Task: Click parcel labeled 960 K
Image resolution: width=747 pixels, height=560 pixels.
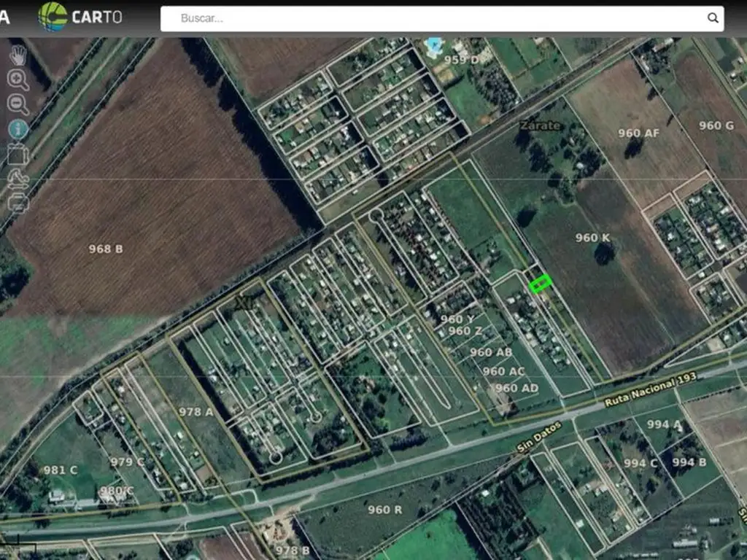Action: tap(592, 238)
